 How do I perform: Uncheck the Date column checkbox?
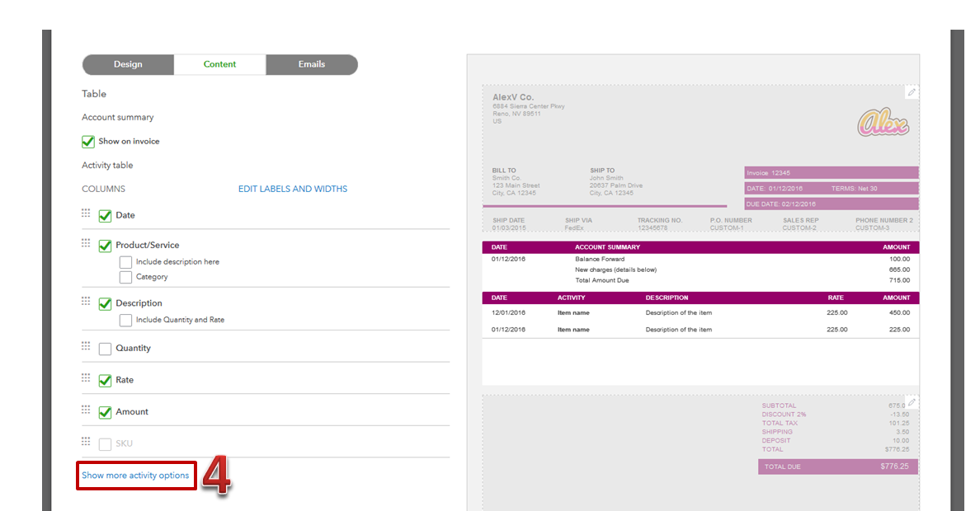[x=105, y=213]
